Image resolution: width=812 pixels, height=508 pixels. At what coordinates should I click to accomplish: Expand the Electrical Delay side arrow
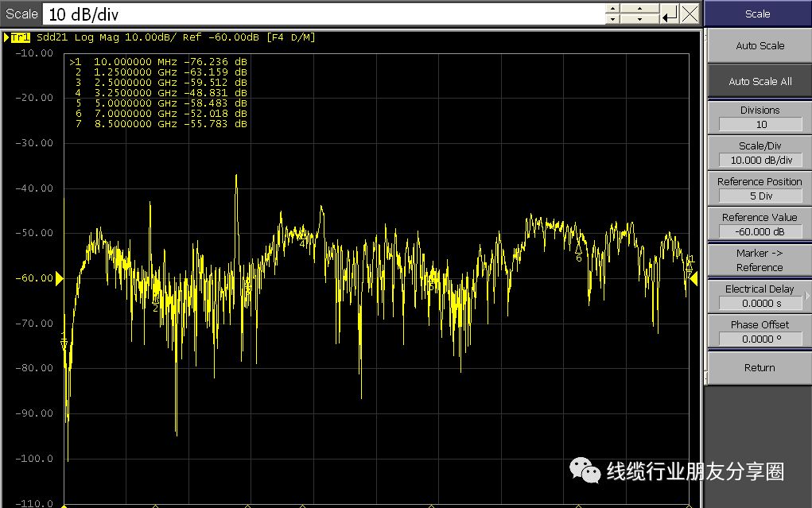point(806,297)
